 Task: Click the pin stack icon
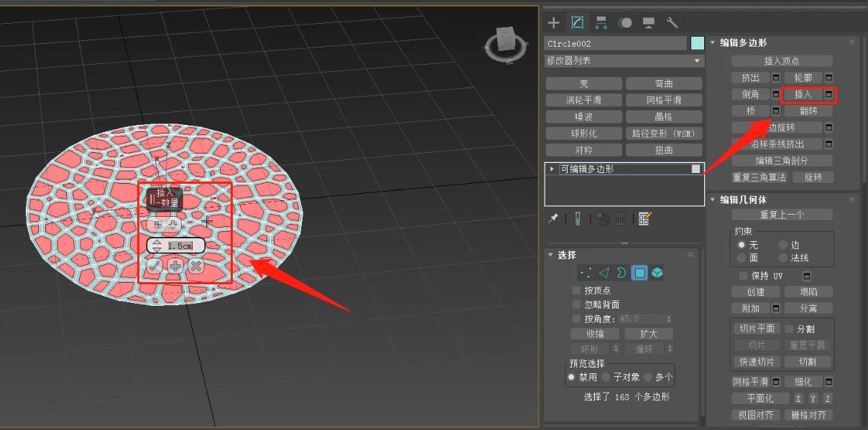point(553,219)
